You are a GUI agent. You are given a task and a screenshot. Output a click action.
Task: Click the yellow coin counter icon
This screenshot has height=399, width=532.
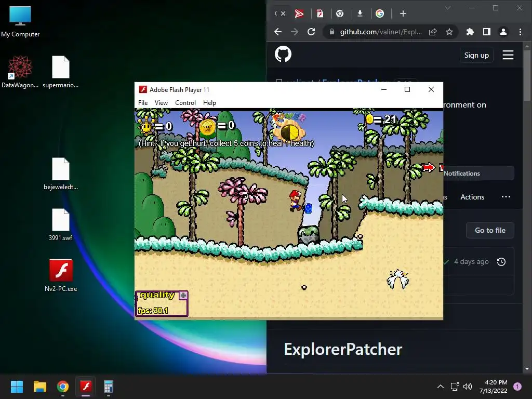point(369,119)
